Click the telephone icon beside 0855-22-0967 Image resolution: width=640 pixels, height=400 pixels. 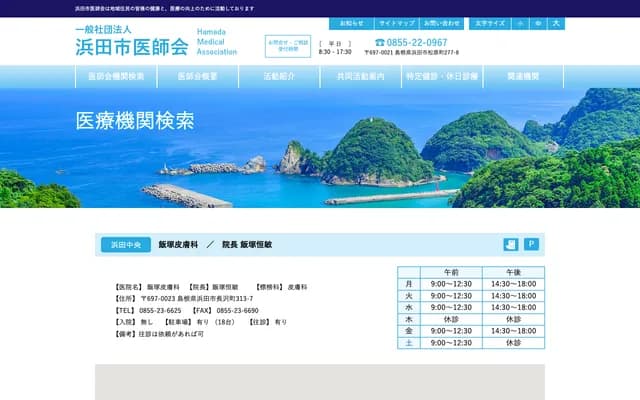[x=380, y=43]
